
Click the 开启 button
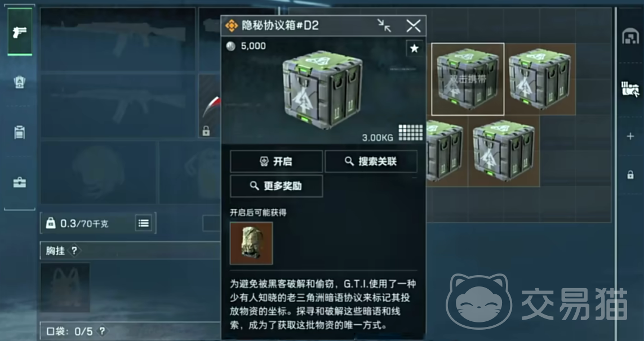pos(277,161)
